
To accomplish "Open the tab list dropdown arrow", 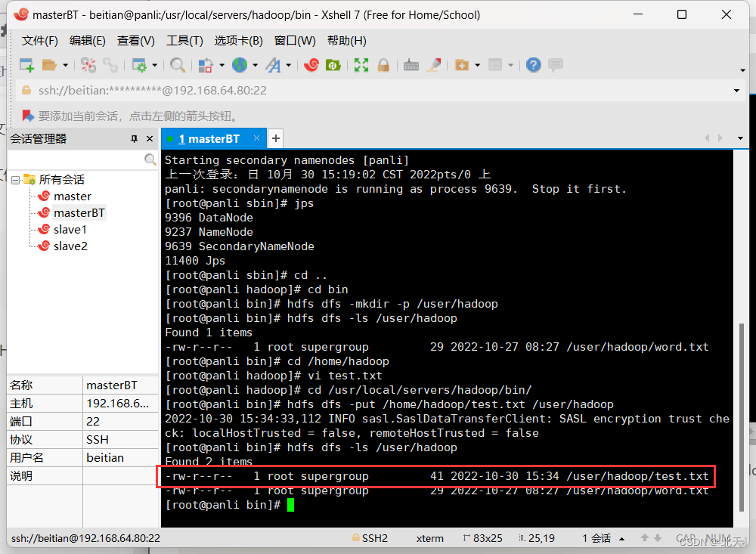I will click(x=740, y=138).
